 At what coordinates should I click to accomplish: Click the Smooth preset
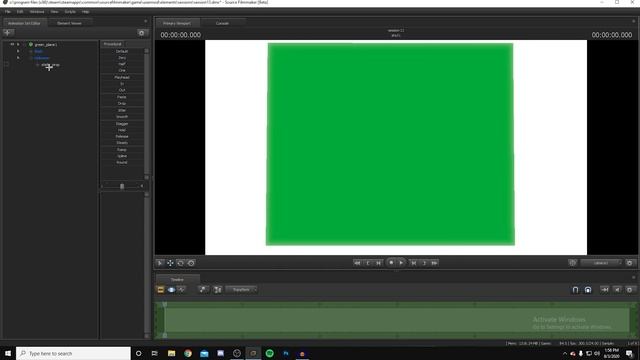122,117
